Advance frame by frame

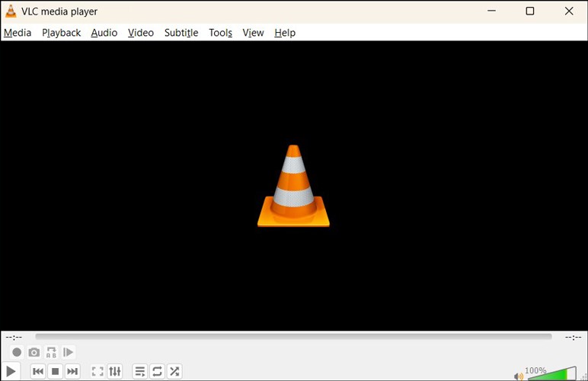tap(69, 352)
